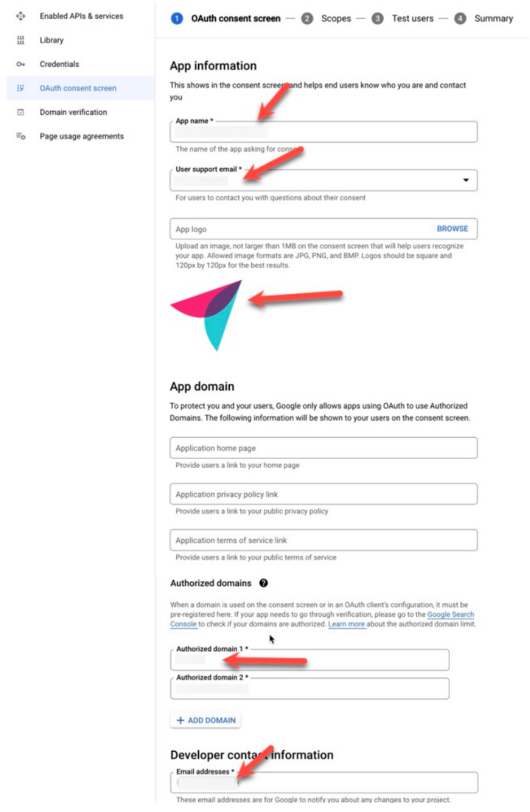Click the Page usage agreements icon
The image size is (530, 812).
coord(20,136)
